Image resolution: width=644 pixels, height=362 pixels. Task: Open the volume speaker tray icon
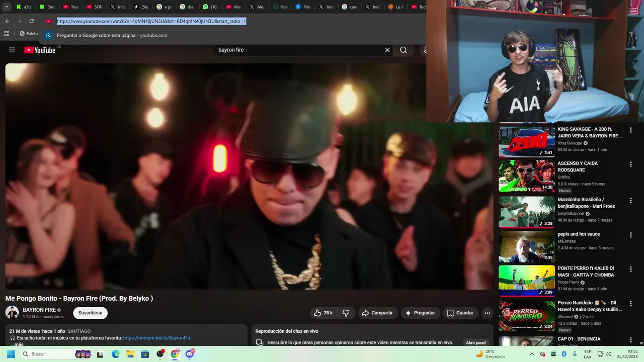tap(608, 354)
